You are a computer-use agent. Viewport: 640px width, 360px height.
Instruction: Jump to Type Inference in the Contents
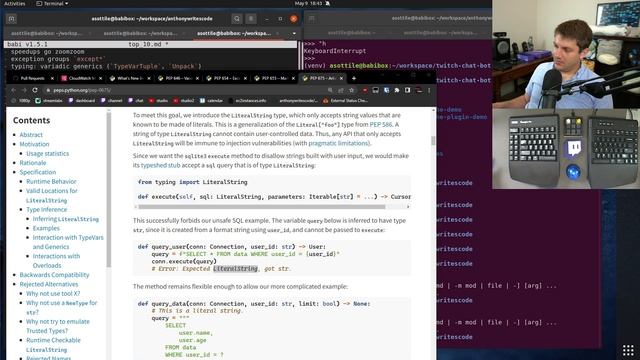pyautogui.click(x=47, y=209)
